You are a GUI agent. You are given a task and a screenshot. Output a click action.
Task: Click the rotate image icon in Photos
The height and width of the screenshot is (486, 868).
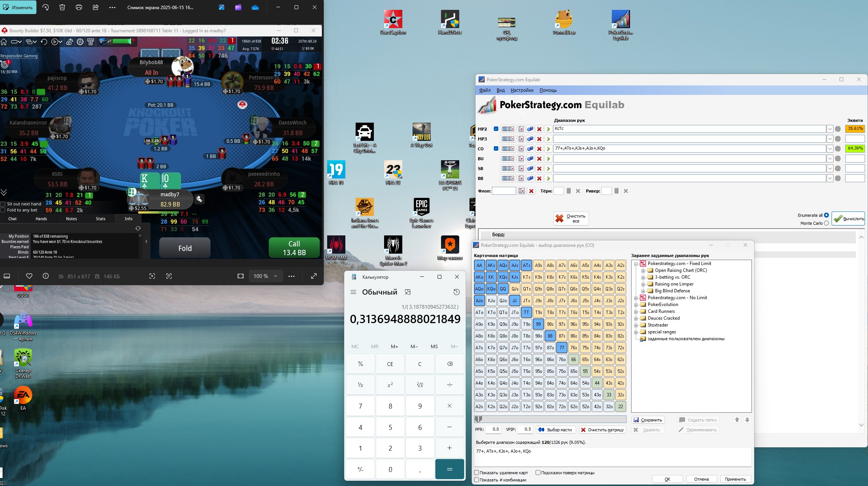(x=46, y=7)
